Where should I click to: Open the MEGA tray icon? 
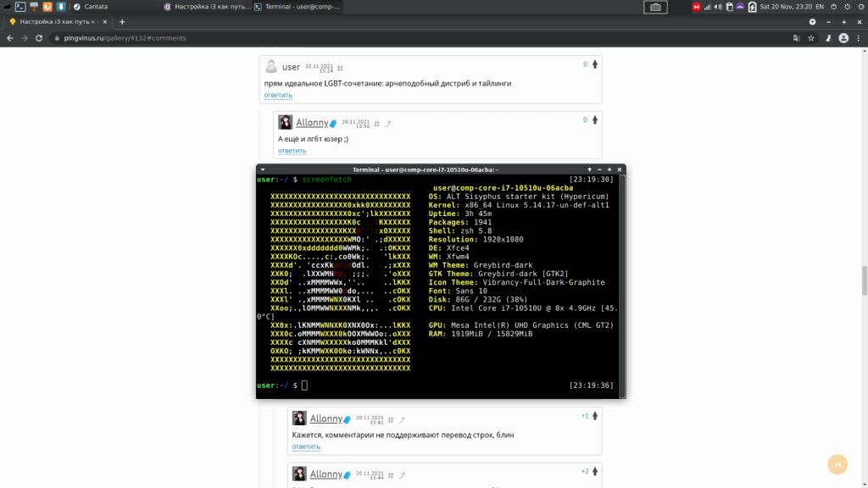(697, 7)
